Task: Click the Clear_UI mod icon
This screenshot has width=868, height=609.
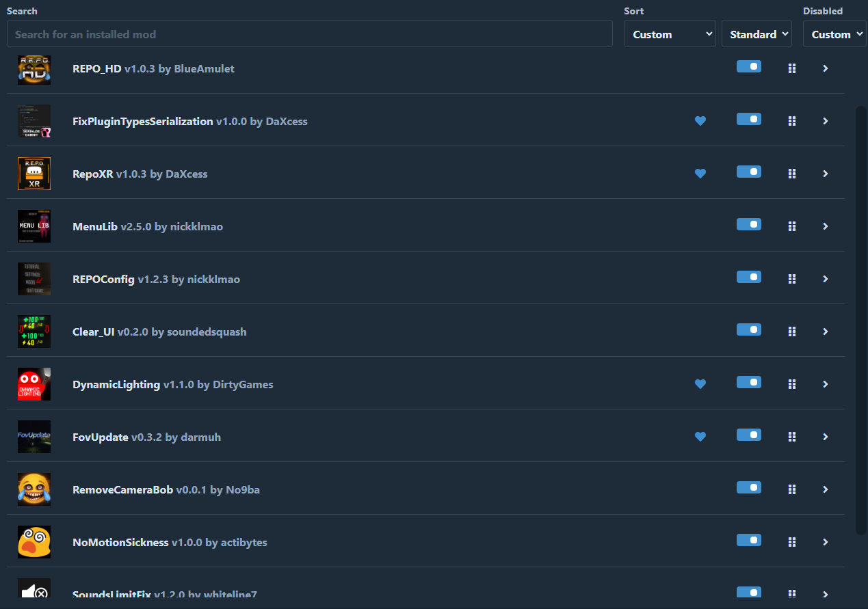Action: pyautogui.click(x=34, y=332)
